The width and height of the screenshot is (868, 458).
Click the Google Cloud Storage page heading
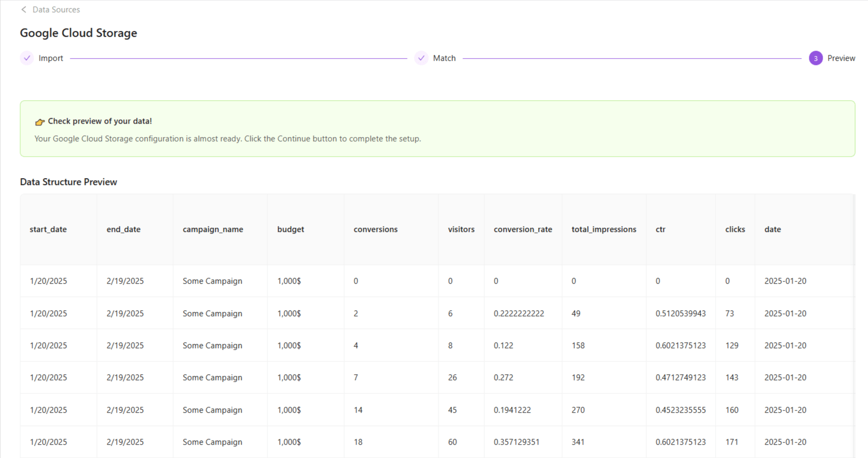78,33
